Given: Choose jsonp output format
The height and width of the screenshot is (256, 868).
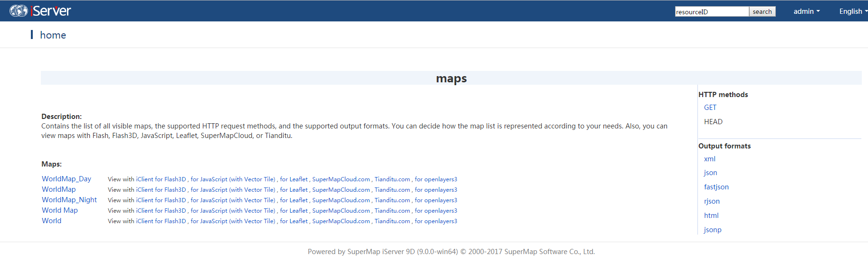Looking at the screenshot, I should pos(713,230).
